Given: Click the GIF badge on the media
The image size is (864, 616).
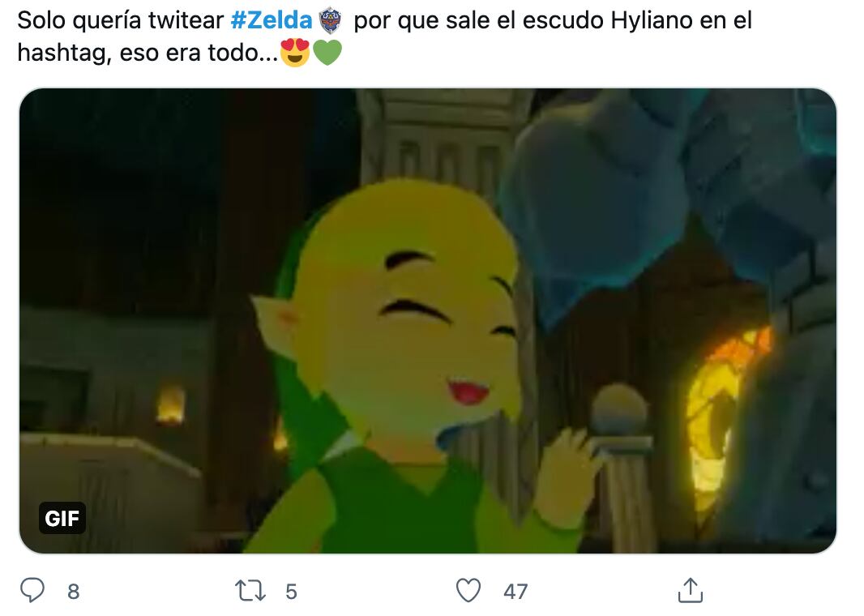Looking at the screenshot, I should pos(62,518).
